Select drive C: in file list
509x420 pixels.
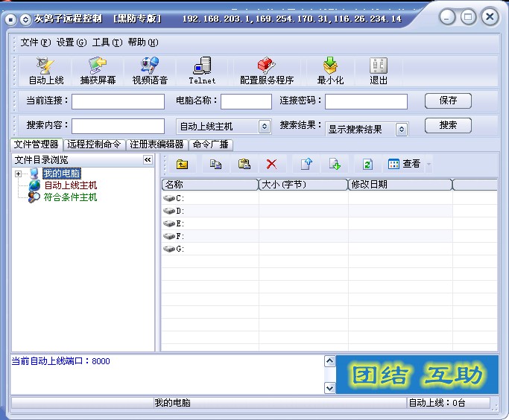174,198
